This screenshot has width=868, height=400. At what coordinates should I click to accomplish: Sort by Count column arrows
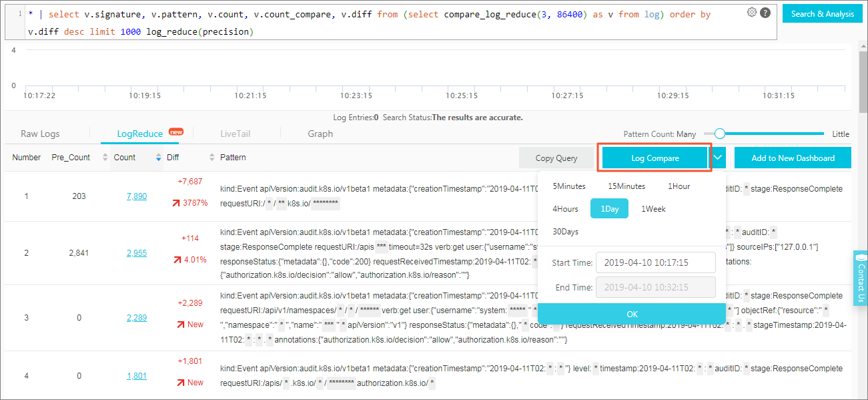158,158
